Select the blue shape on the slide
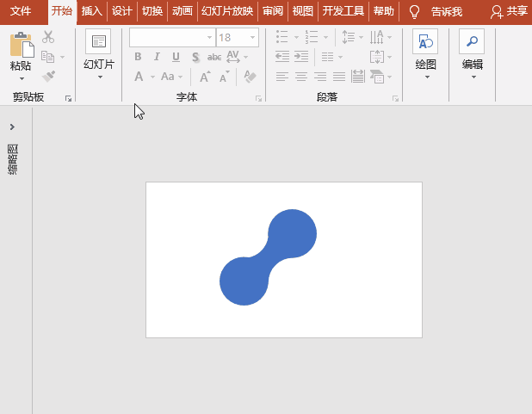Viewport: 532px width, 414px height. coord(269,256)
